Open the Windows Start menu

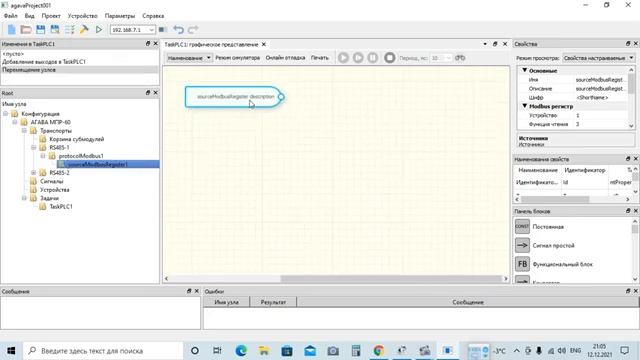pyautogui.click(x=11, y=351)
